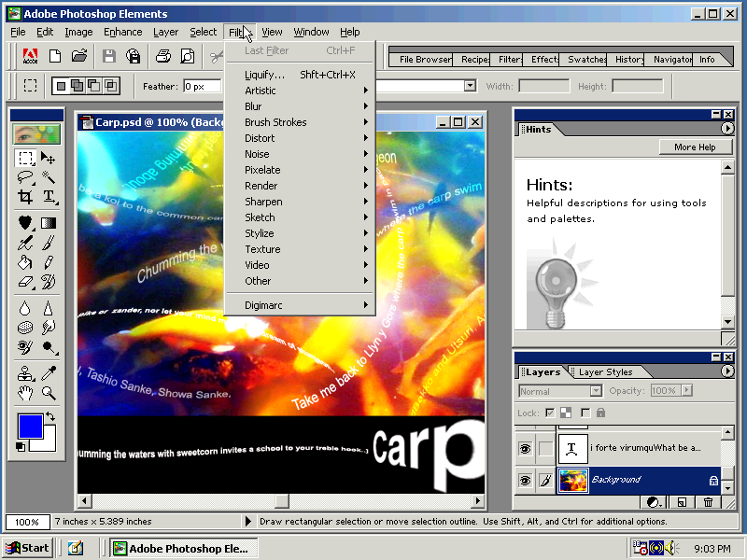Open the Hints palette options arrow
Image resolution: width=747 pixels, height=560 pixels.
(727, 129)
